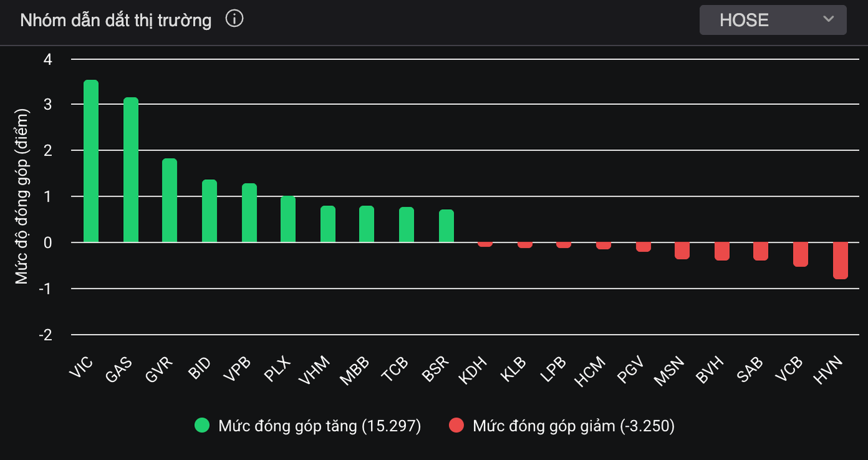
Task: Click the GVR bar in chart
Action: pos(170,200)
